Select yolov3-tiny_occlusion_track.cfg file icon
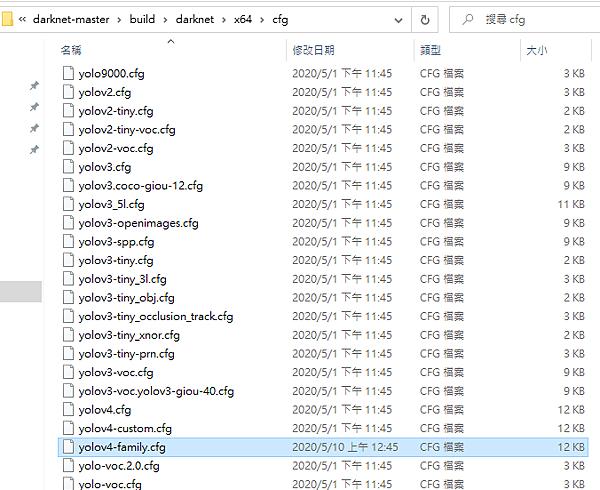 coord(68,316)
